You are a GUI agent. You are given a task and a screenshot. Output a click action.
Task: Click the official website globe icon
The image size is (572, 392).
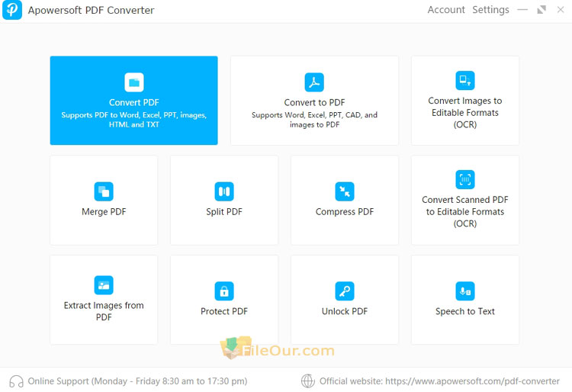pos(308,381)
